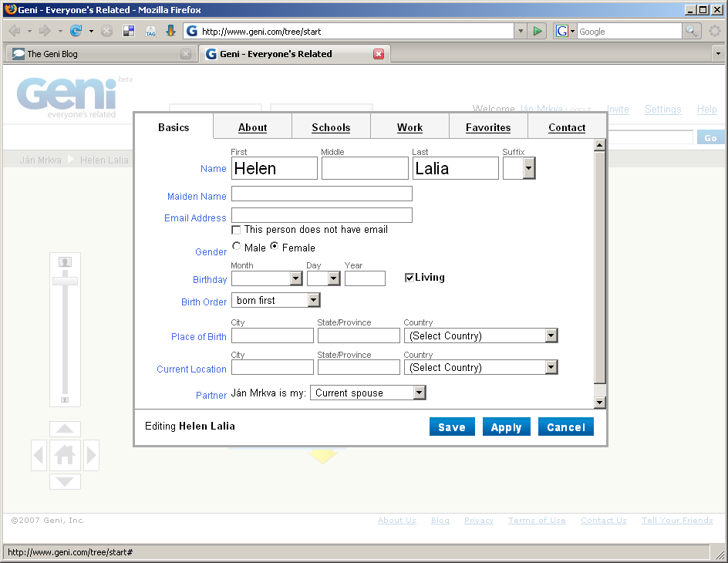Select the Male gender radio button

click(236, 246)
